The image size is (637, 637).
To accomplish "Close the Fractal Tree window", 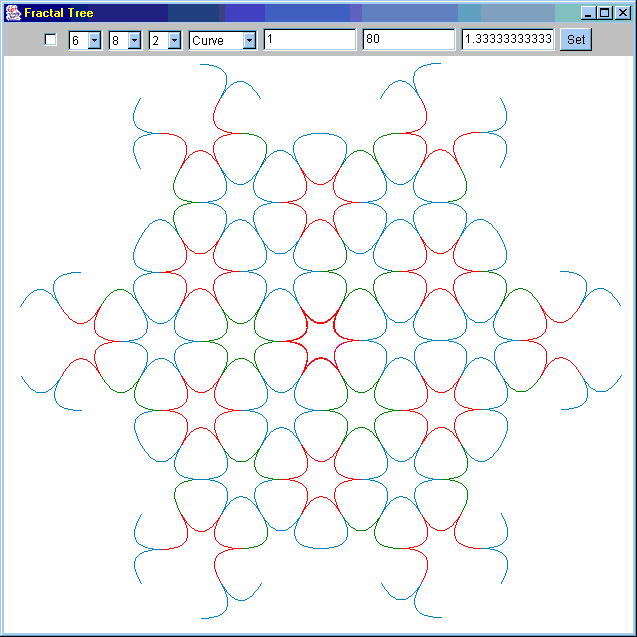I will 621,13.
